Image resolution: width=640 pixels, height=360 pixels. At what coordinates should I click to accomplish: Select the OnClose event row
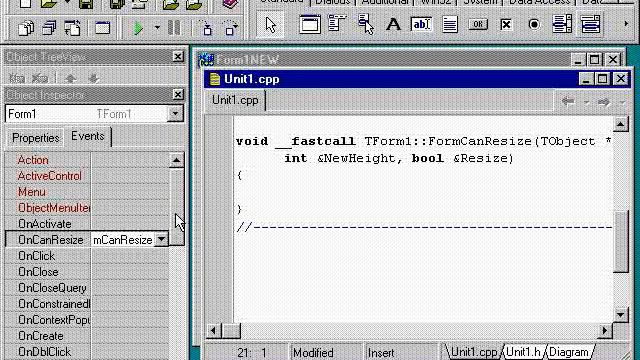(x=87, y=272)
